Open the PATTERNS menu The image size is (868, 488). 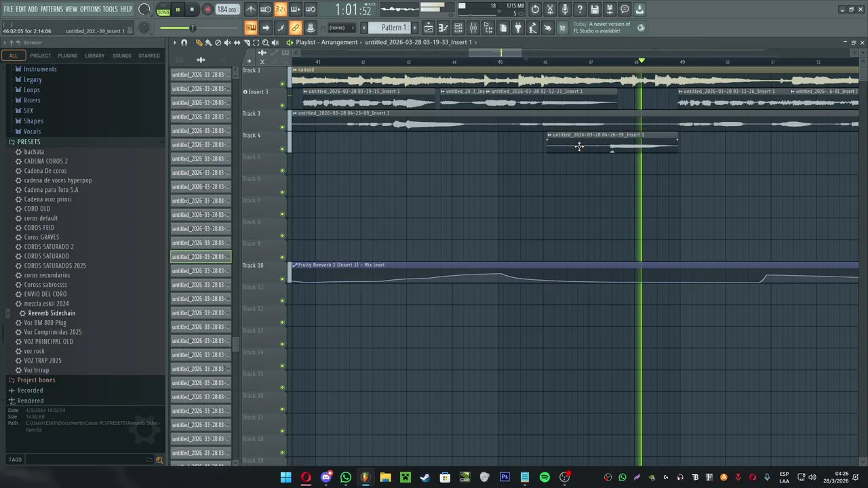click(52, 9)
